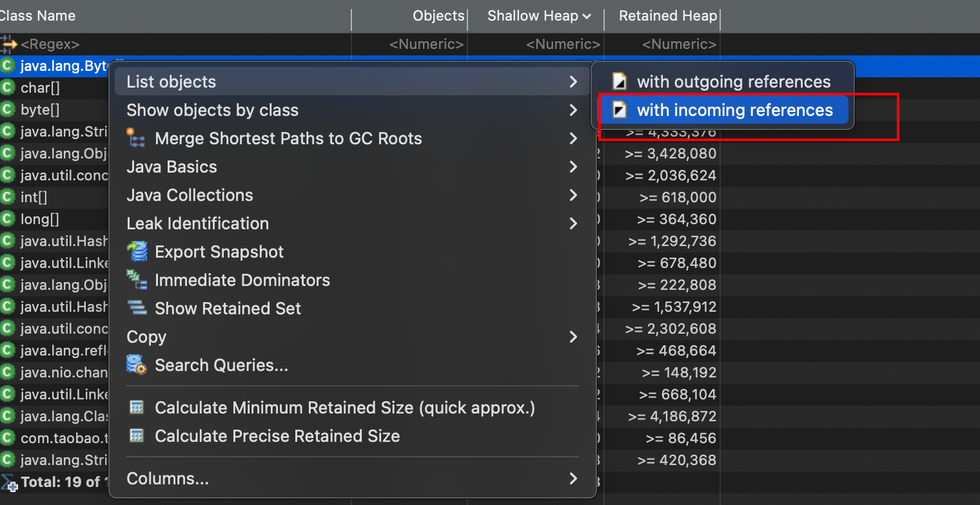Click the Calculate Precise Retained Size icon
The image size is (980, 505).
(136, 436)
